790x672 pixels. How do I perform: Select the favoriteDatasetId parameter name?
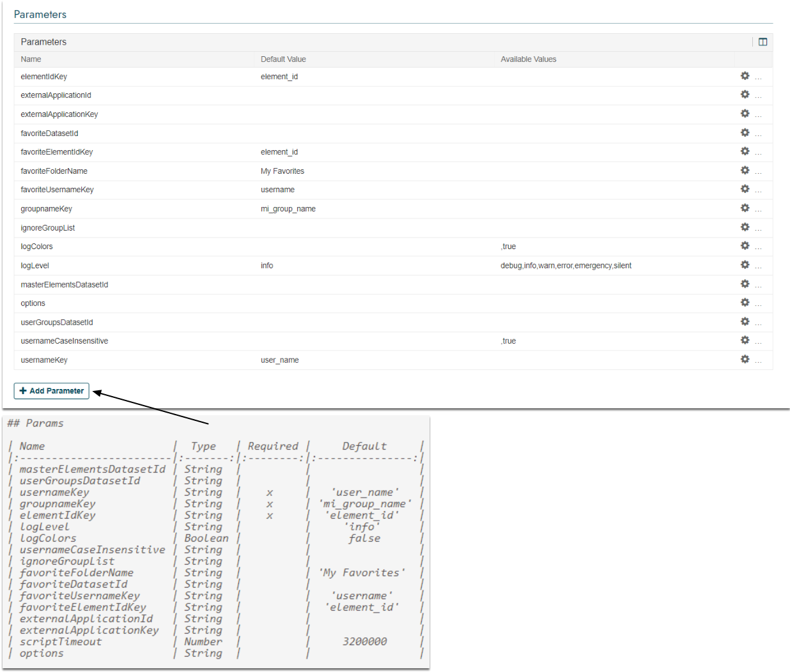[x=49, y=134]
